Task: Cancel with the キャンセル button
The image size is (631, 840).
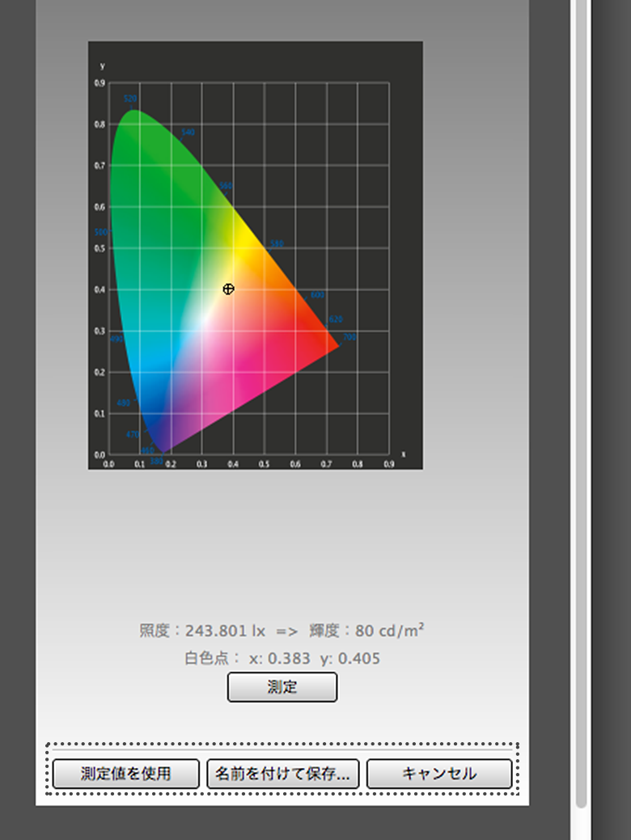Action: pyautogui.click(x=439, y=774)
